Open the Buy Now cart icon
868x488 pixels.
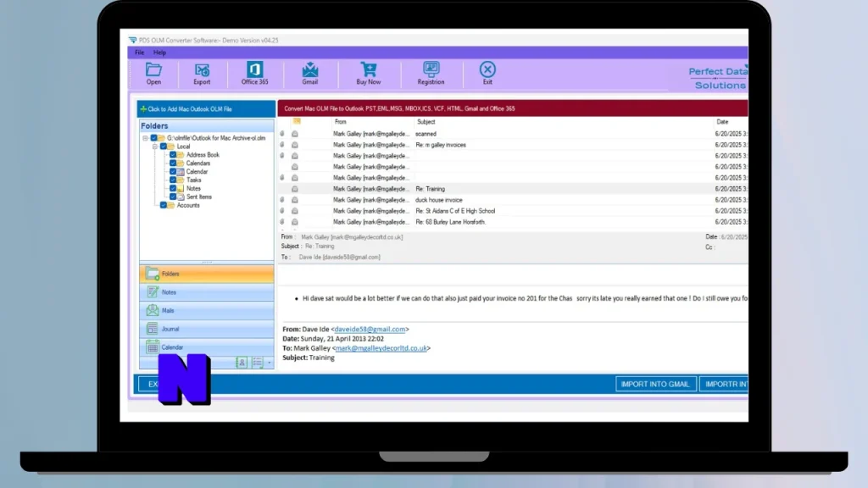(x=368, y=74)
